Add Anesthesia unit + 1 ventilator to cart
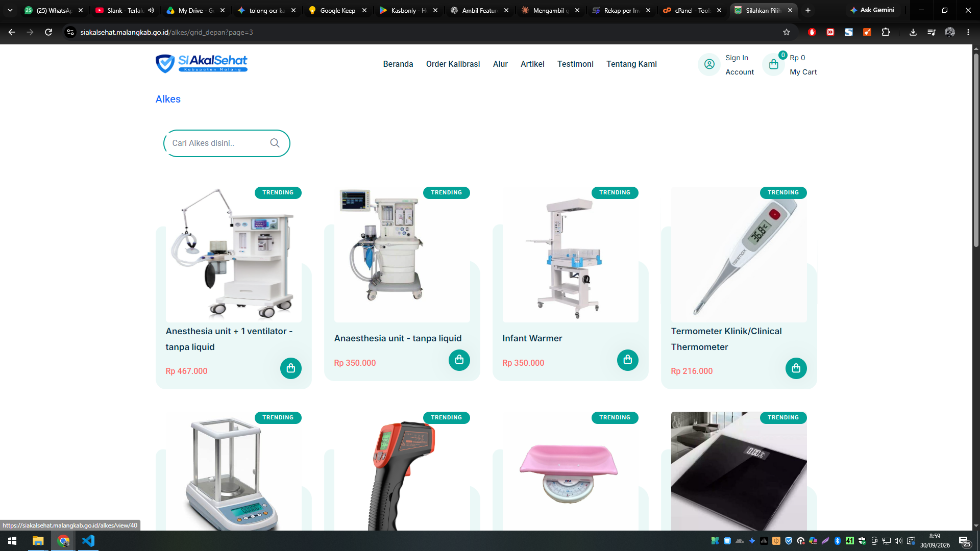Screen dimensions: 980x551 tap(291, 368)
